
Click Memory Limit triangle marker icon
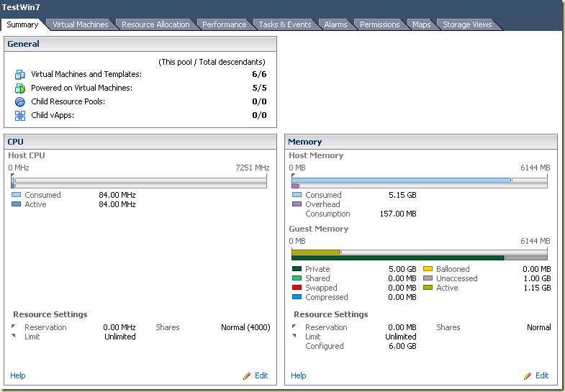point(294,336)
